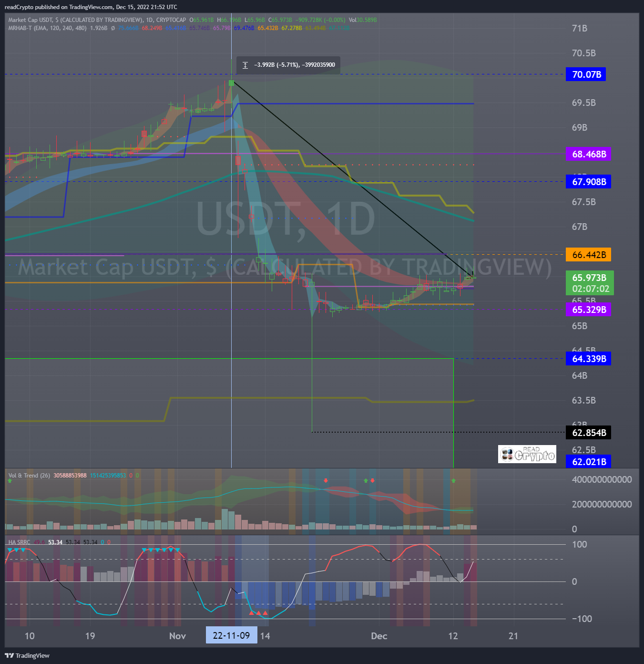Click the highlighted 22-11-09 date label
Viewport: 644px width, 664px height.
[x=231, y=635]
